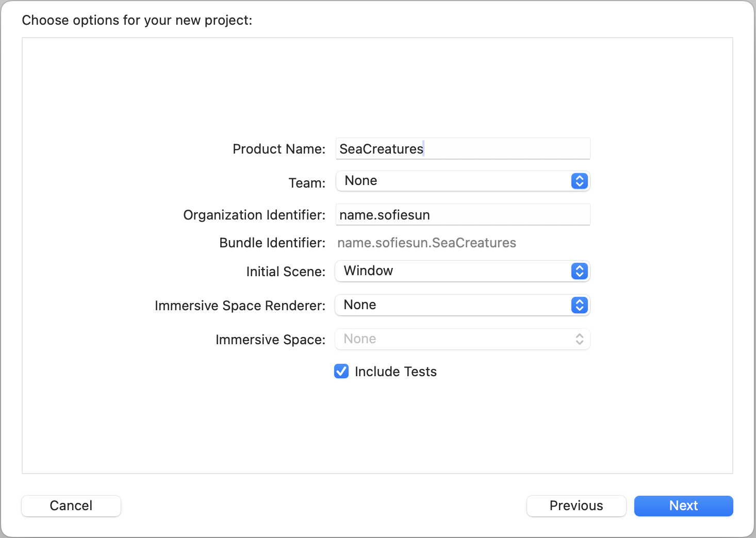This screenshot has width=756, height=538.
Task: Click the Immersive Space Renderer chevron icon
Action: (579, 305)
